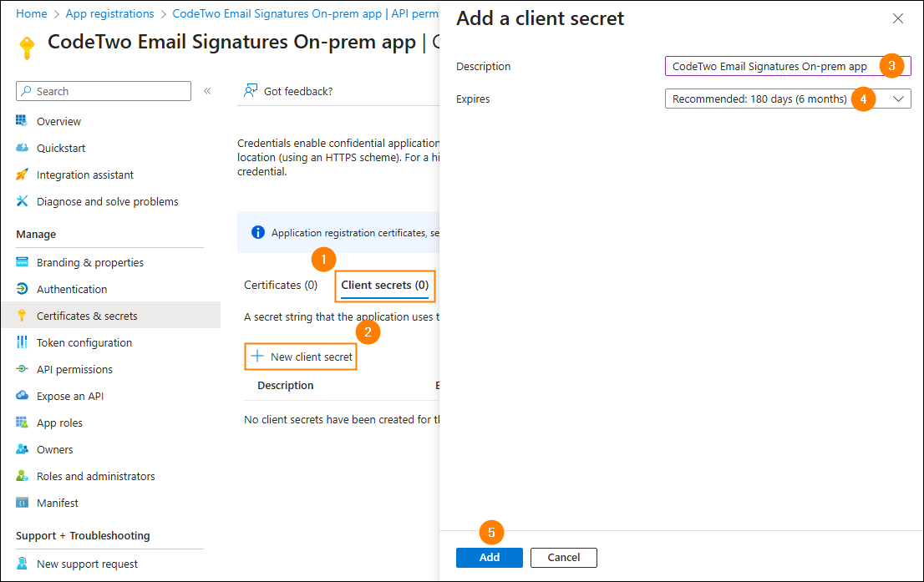Click the Got feedback icon
The width and height of the screenshot is (924, 582).
click(250, 91)
